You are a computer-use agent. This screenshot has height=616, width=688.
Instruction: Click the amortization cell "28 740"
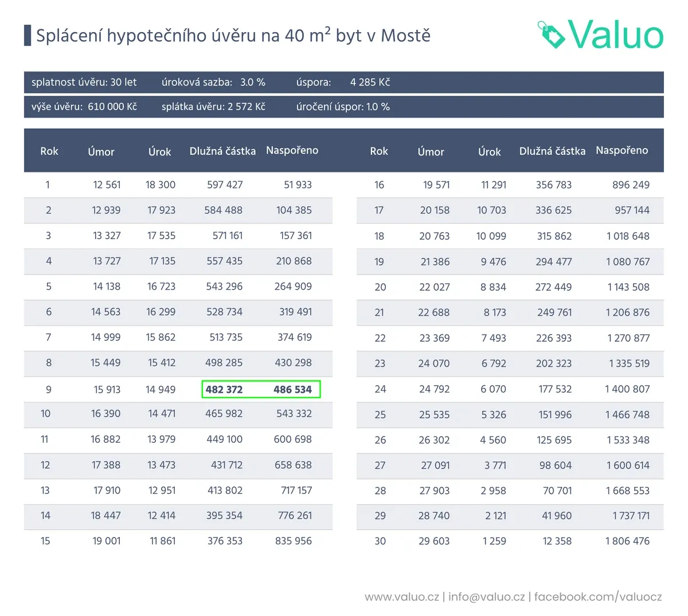point(434,516)
